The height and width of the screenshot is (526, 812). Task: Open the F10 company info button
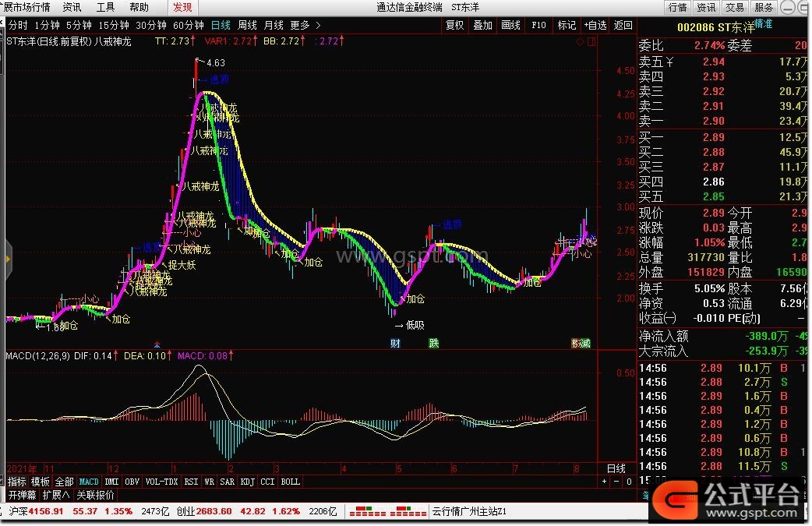click(x=538, y=25)
